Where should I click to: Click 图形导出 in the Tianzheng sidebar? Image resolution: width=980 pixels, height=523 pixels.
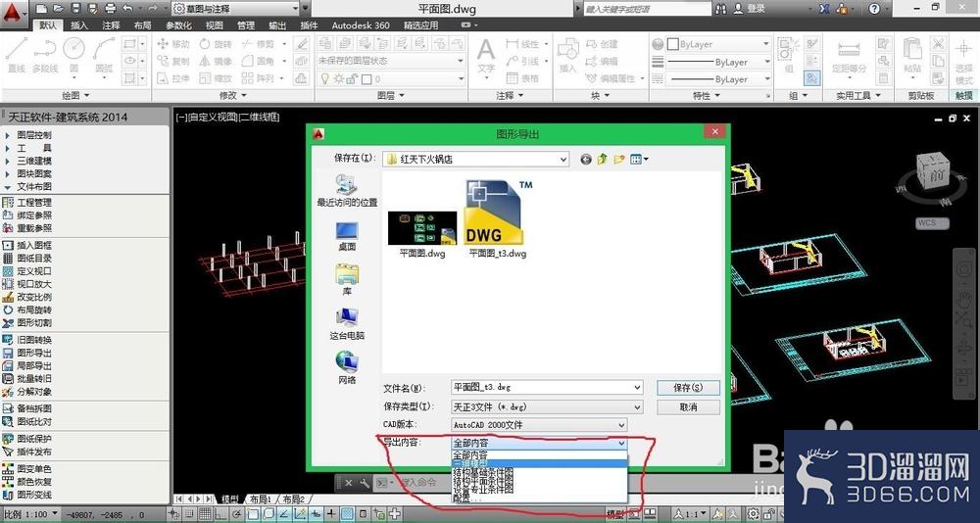coord(27,353)
